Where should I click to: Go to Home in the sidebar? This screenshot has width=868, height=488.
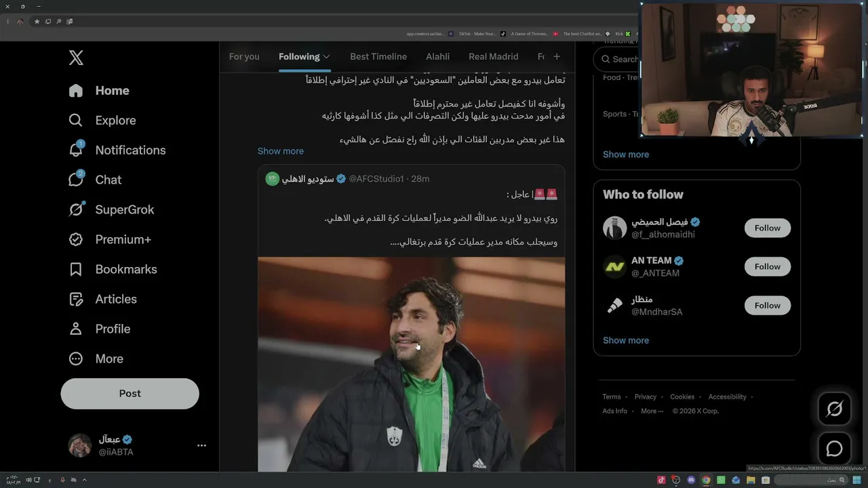pos(99,91)
